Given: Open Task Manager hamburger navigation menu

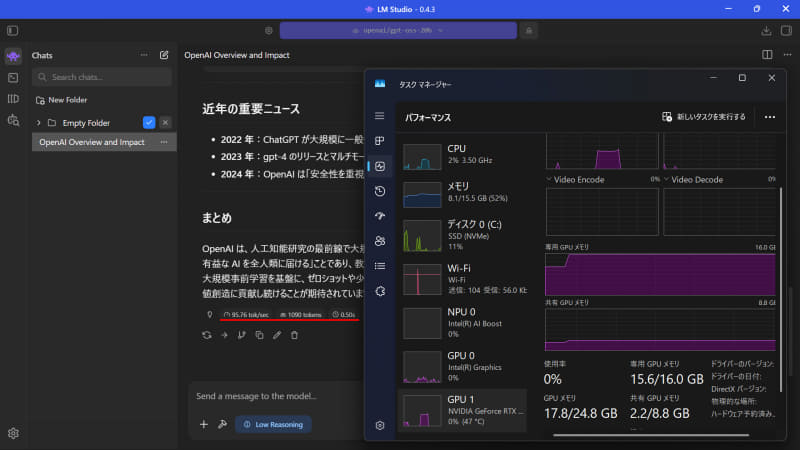Looking at the screenshot, I should 380,116.
